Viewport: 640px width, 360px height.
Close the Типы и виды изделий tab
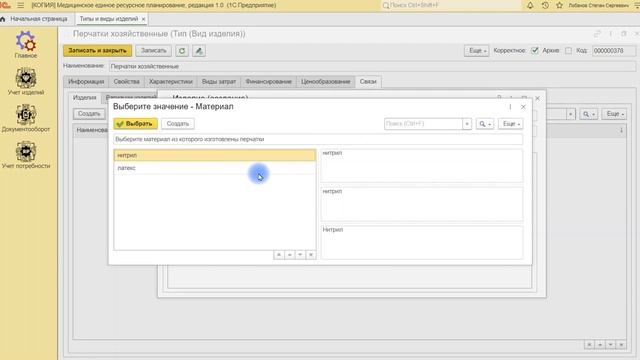[143, 19]
